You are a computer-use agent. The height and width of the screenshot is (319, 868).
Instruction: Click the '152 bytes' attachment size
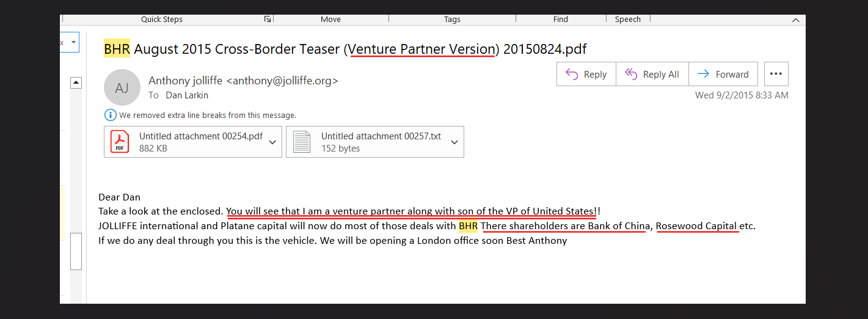tap(340, 148)
